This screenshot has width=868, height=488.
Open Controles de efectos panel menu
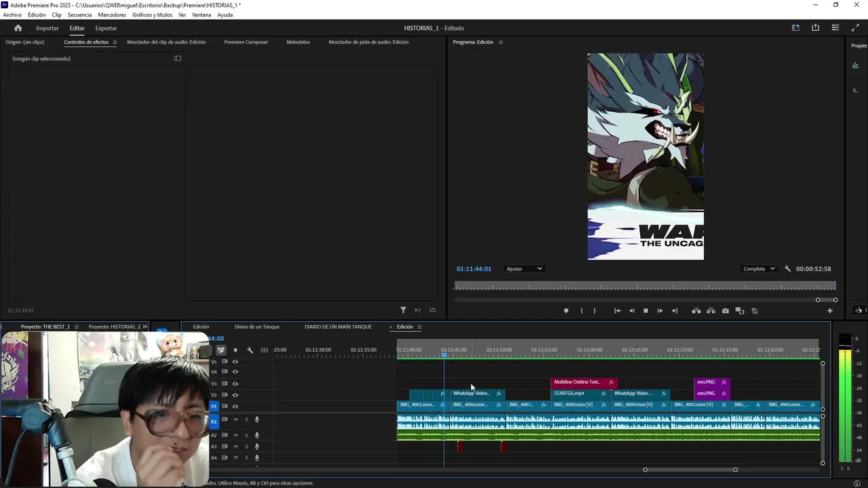point(115,42)
